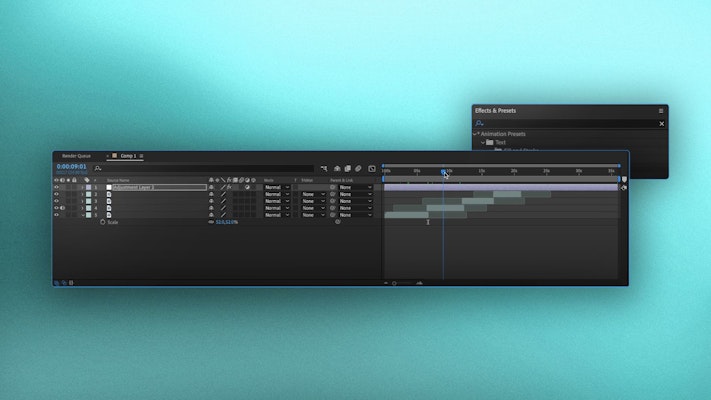This screenshot has height=400, width=711.
Task: Click the Comp marker bin icon
Action: pos(624,180)
